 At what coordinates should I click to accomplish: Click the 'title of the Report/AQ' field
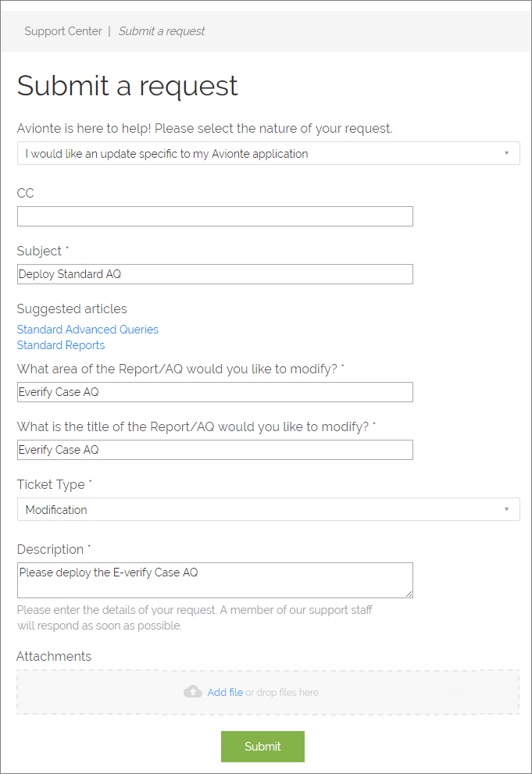(x=215, y=450)
